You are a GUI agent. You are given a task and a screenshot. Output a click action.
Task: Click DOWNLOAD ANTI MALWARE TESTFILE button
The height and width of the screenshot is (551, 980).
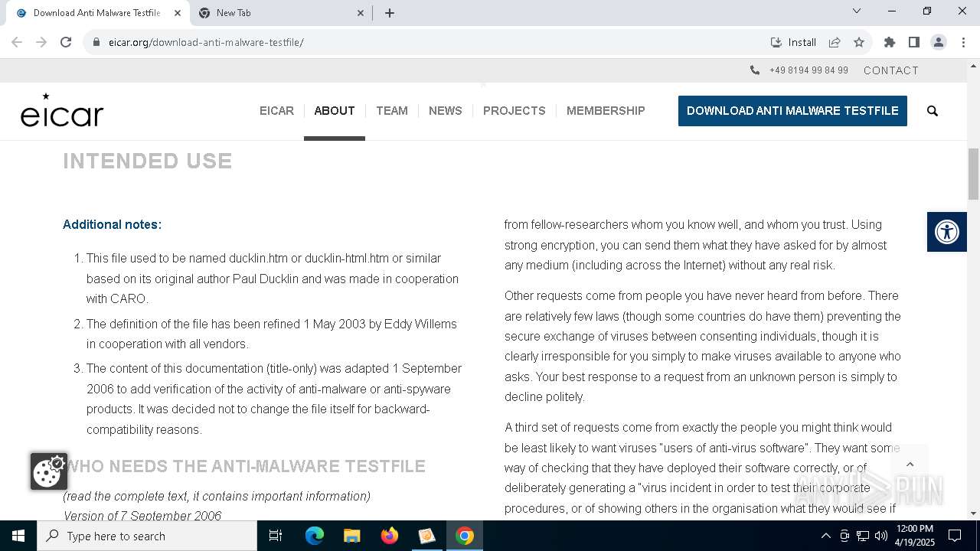[792, 111]
